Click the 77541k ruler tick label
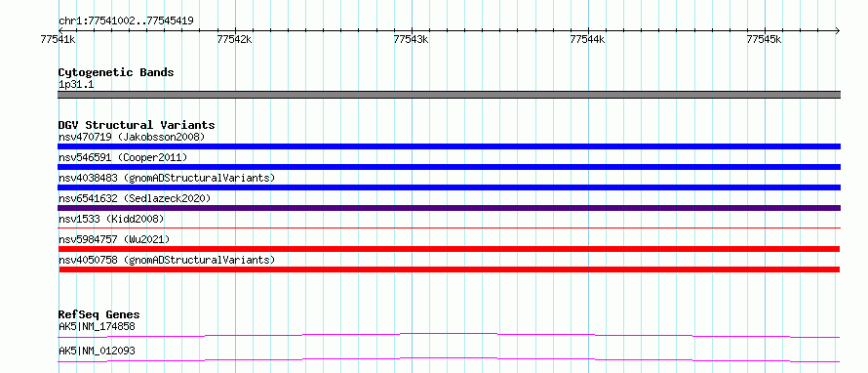 tap(59, 39)
